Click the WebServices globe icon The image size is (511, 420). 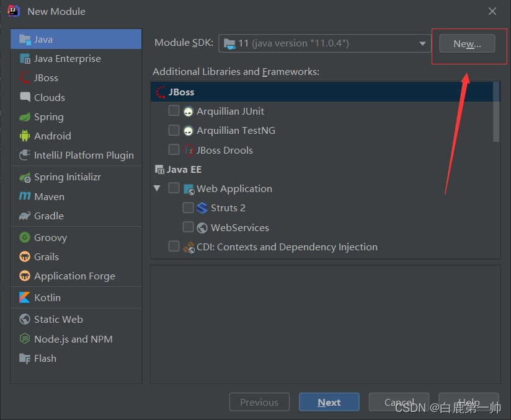click(202, 227)
